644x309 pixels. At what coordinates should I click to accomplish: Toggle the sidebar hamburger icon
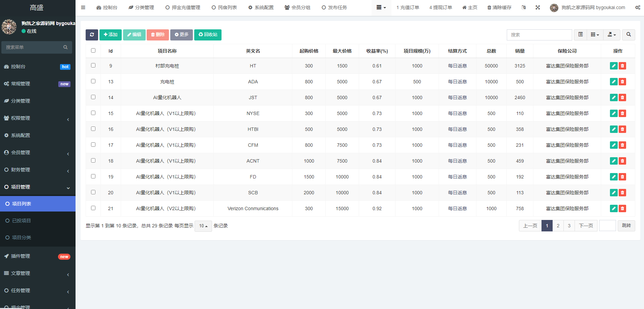83,7
